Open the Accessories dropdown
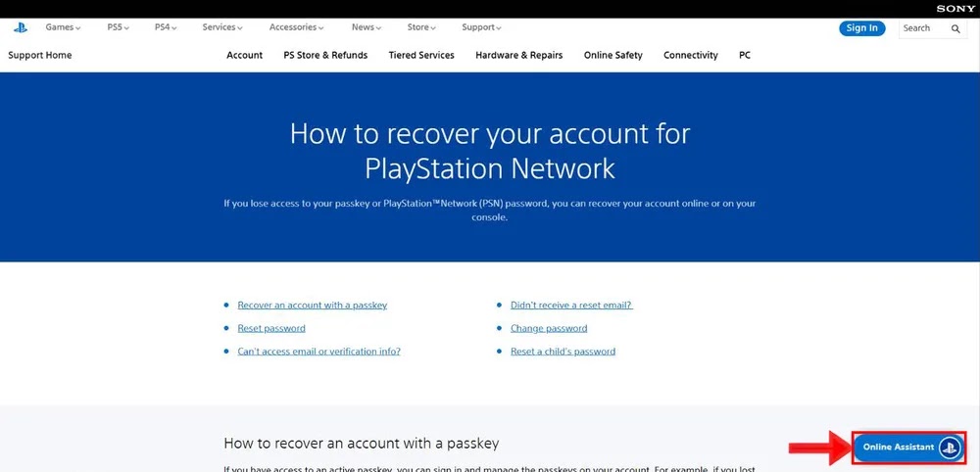980x472 pixels. (x=296, y=27)
